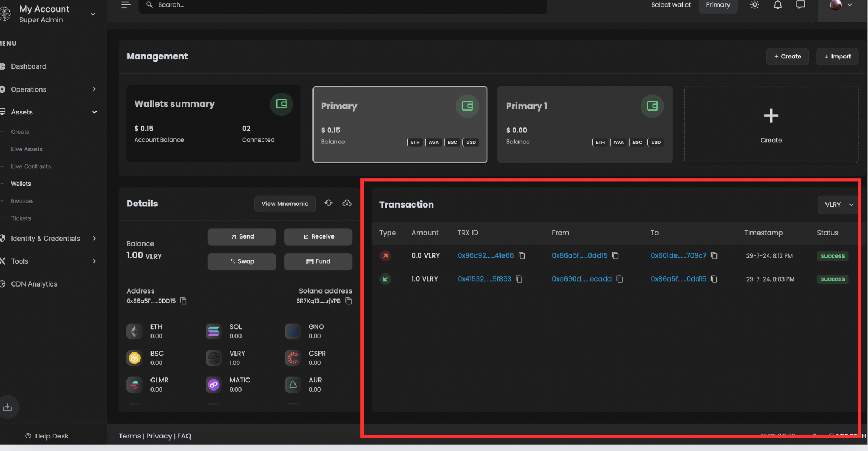Viewport: 868px width, 451px height.
Task: Click the hamburger menu icon
Action: coord(126,5)
